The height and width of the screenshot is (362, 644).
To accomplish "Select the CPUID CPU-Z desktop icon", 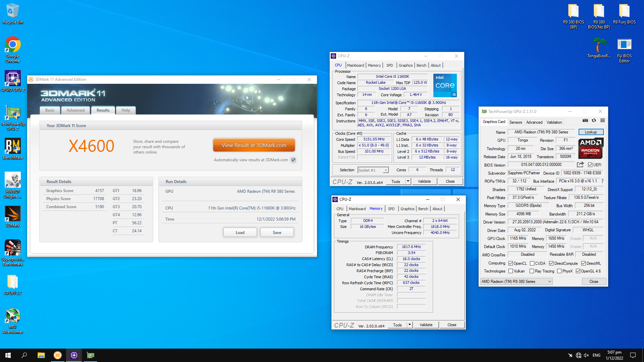I will pos(13,81).
